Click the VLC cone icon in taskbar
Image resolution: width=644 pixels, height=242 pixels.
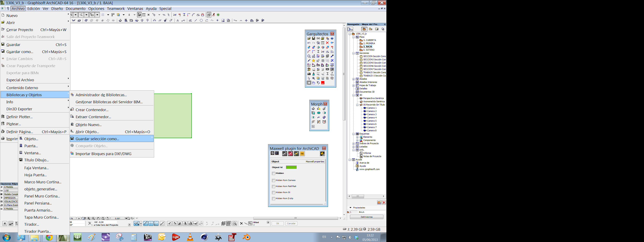[x=190, y=237]
